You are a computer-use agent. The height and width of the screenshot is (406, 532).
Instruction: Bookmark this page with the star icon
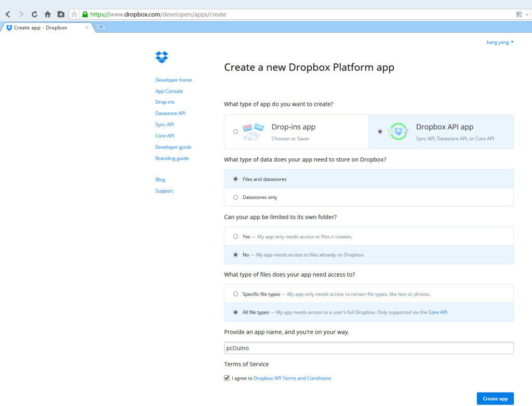point(74,14)
